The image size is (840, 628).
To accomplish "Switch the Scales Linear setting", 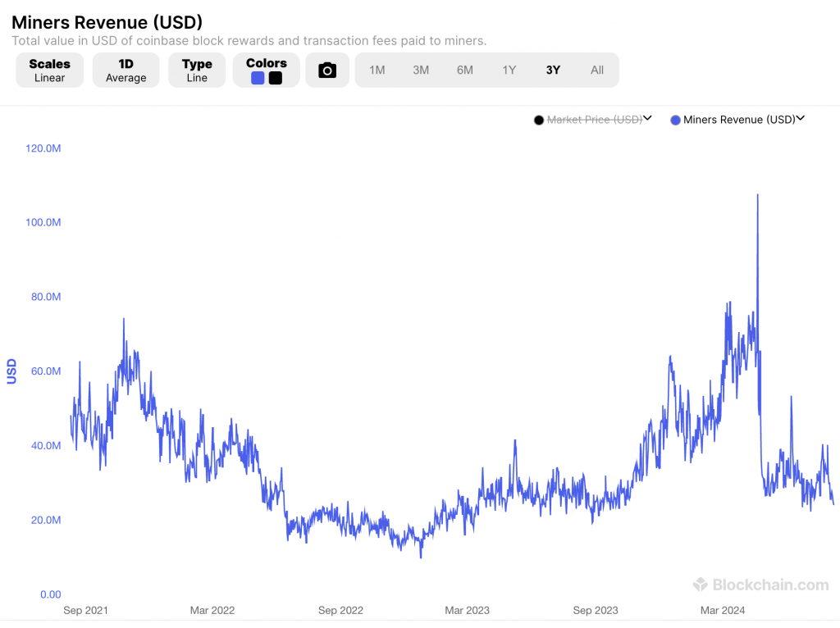I will tap(49, 71).
